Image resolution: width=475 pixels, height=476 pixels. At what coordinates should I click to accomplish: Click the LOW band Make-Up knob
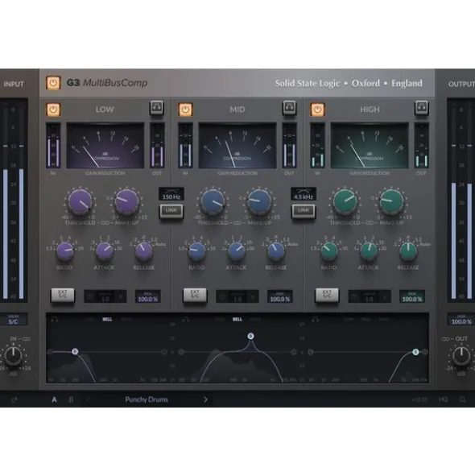[126, 201]
